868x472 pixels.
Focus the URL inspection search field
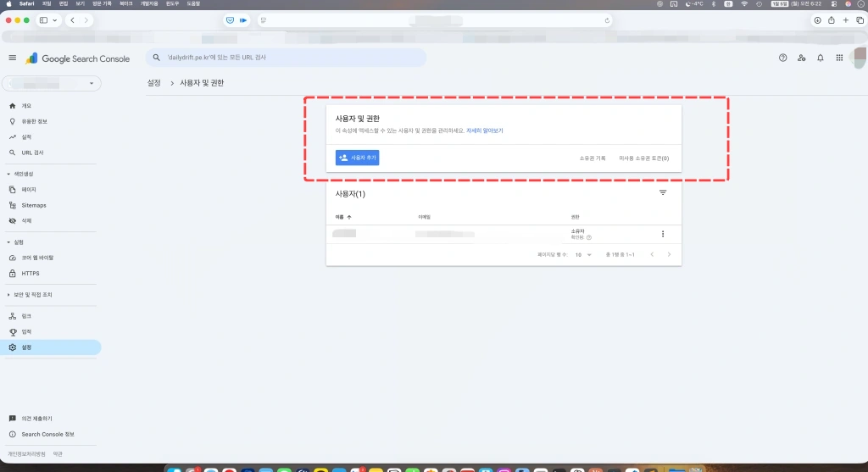[x=288, y=58]
